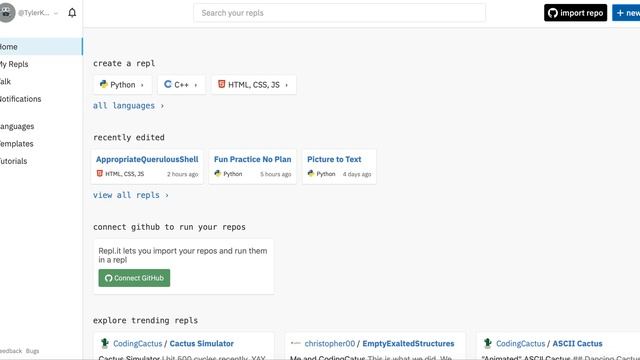Open CodingCactus profile on Cactus Simulator card
This screenshot has width=640, height=360.
pyautogui.click(x=138, y=344)
